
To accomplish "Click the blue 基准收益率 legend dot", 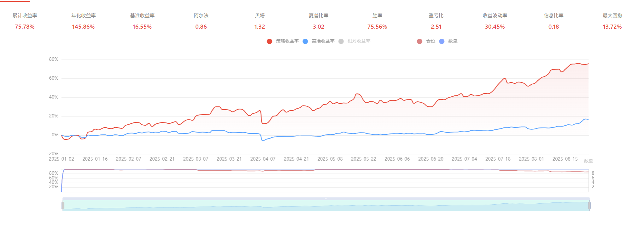I will tap(305, 41).
